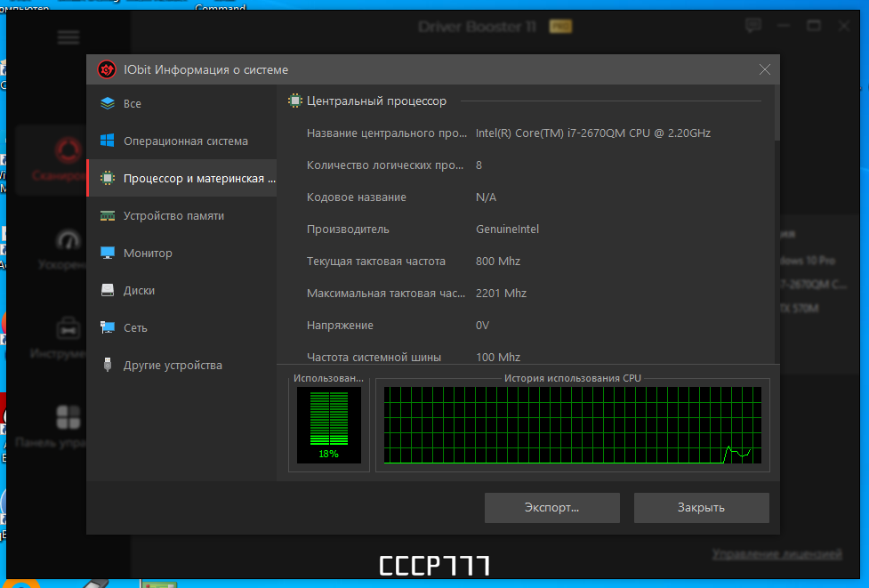Click the Windows logo icon for Операционная система
The height and width of the screenshot is (588, 869).
click(x=108, y=141)
